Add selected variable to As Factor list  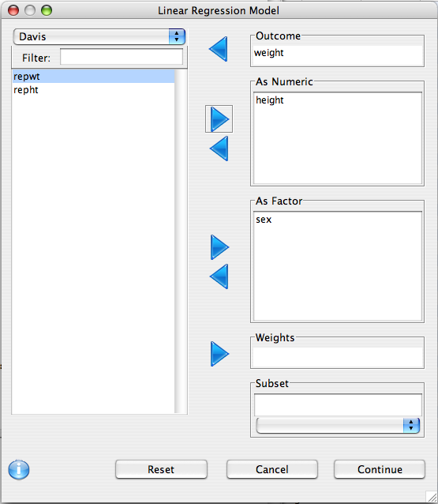219,247
